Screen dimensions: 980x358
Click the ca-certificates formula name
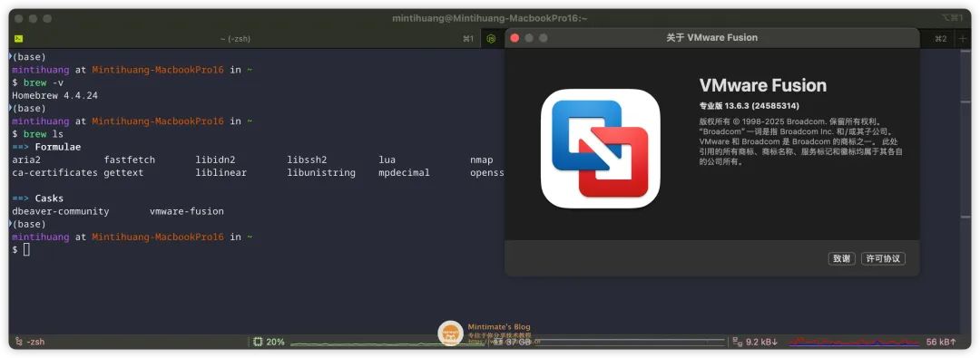point(55,172)
